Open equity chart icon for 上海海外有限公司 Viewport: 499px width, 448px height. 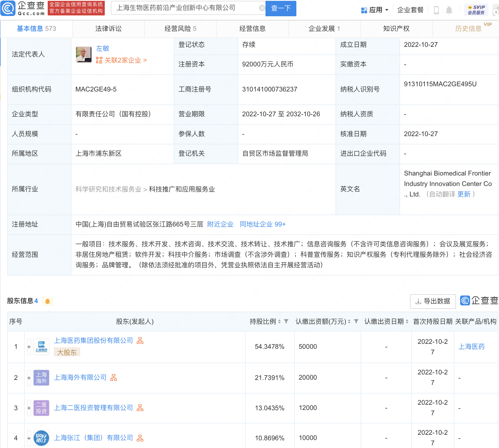[x=114, y=377]
